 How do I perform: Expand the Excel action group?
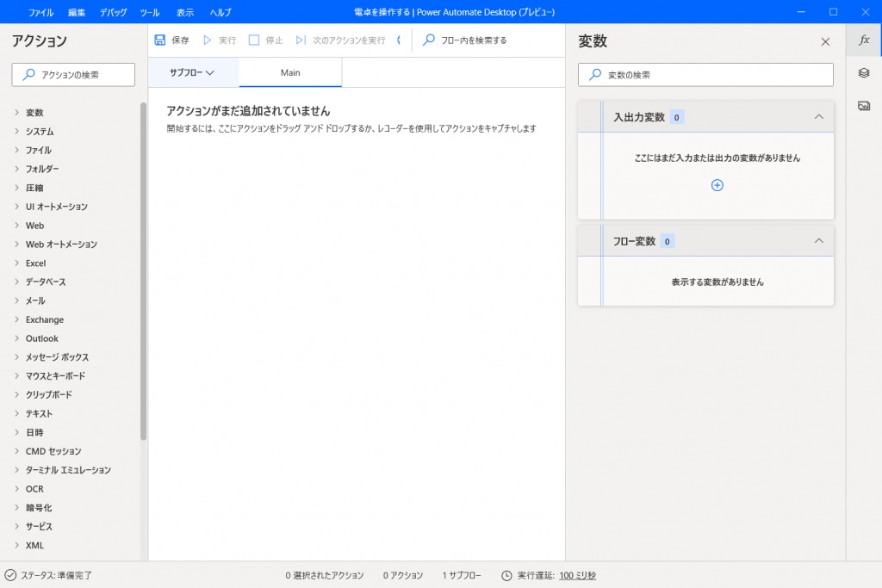(17, 263)
